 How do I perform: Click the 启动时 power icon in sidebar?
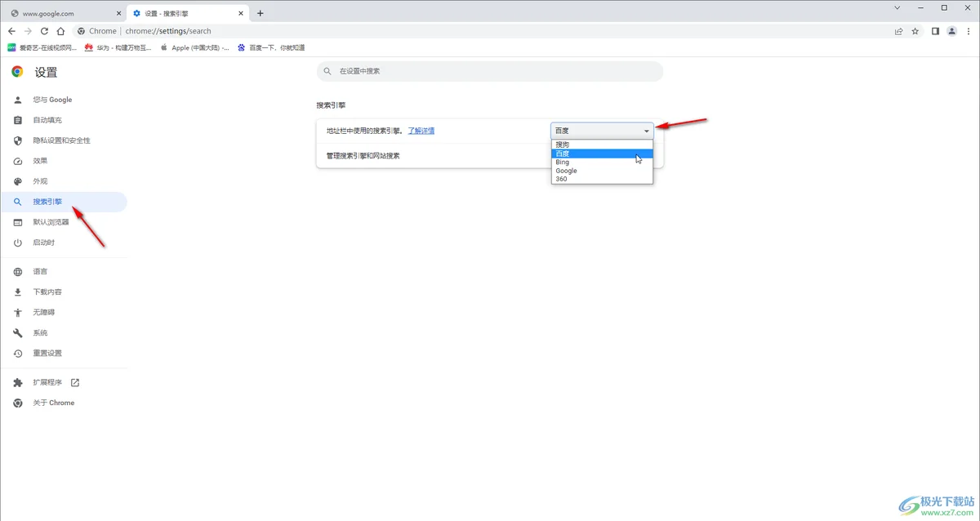(x=18, y=242)
